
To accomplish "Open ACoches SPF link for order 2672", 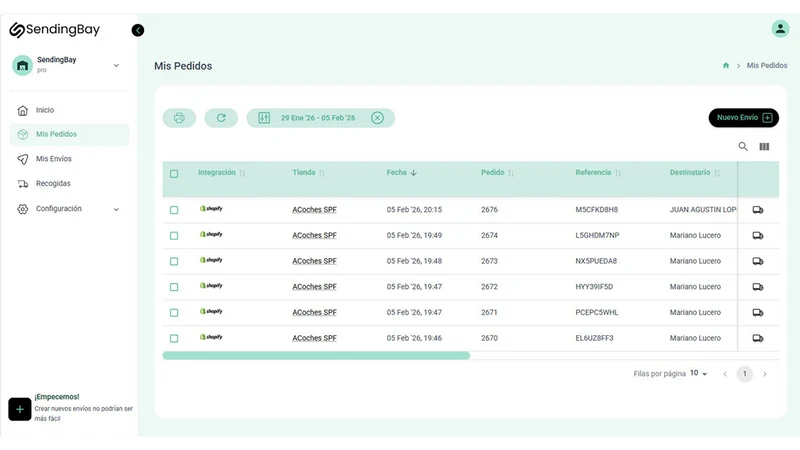I will point(314,287).
